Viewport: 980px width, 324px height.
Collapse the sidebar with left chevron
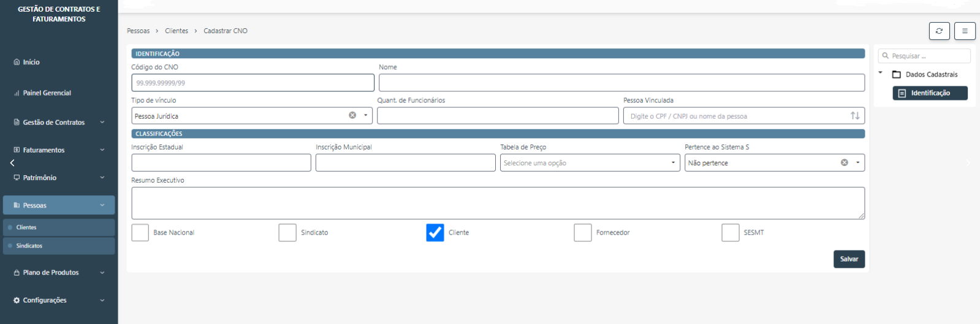pyautogui.click(x=12, y=163)
